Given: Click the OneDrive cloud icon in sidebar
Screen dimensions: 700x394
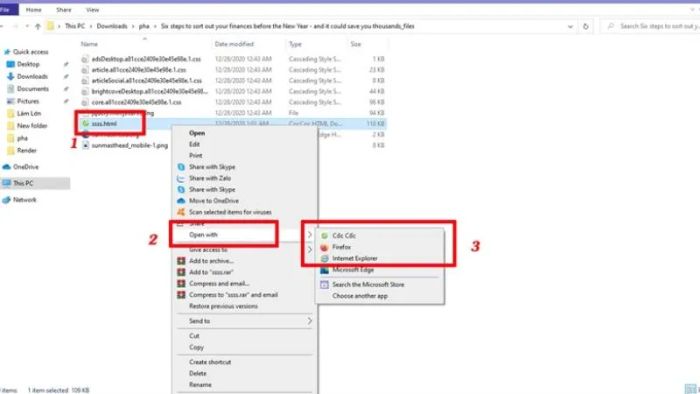Looking at the screenshot, I should click(x=7, y=167).
